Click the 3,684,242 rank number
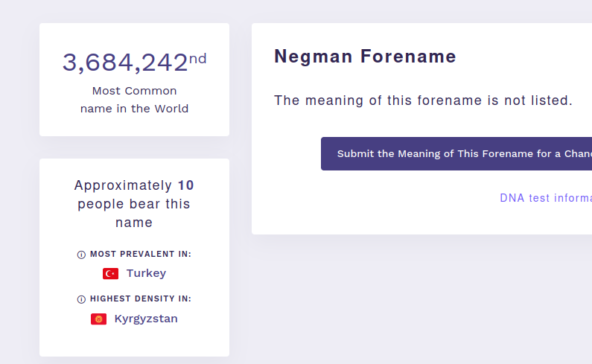 click(x=124, y=63)
